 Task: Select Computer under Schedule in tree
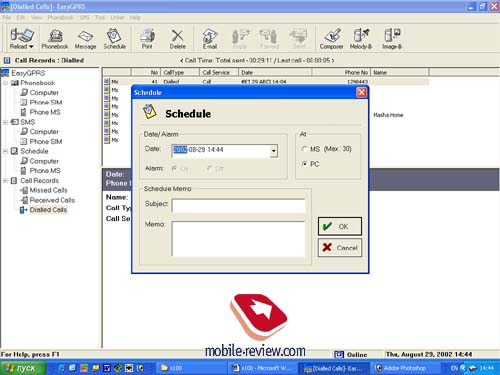[44, 161]
